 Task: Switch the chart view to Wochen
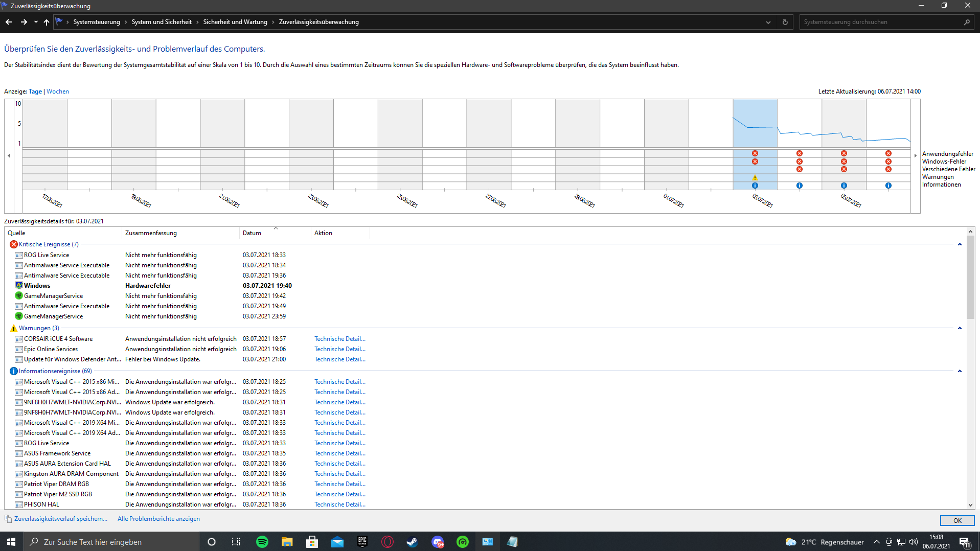58,91
